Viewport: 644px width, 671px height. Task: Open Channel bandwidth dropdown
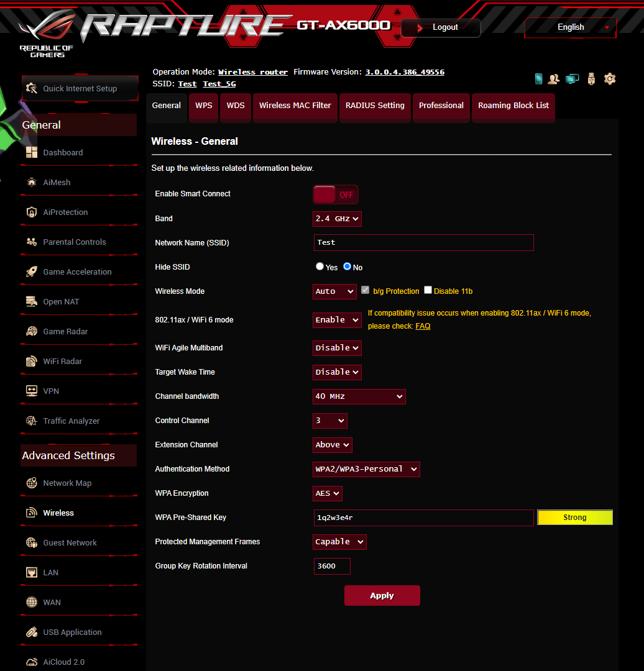tap(359, 396)
